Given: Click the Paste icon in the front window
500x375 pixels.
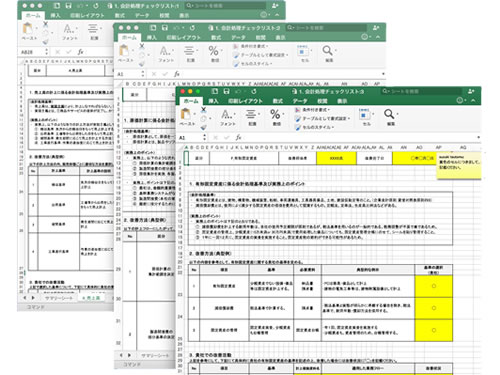Looking at the screenshot, I should [186, 114].
